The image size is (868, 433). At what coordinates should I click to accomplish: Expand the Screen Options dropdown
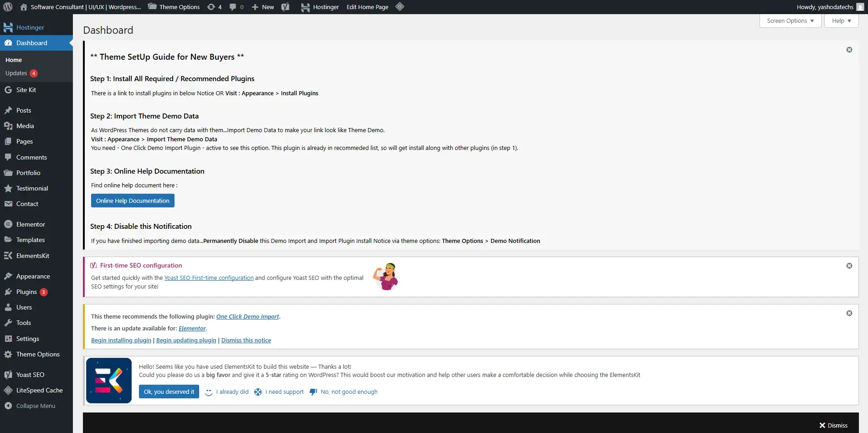point(790,21)
